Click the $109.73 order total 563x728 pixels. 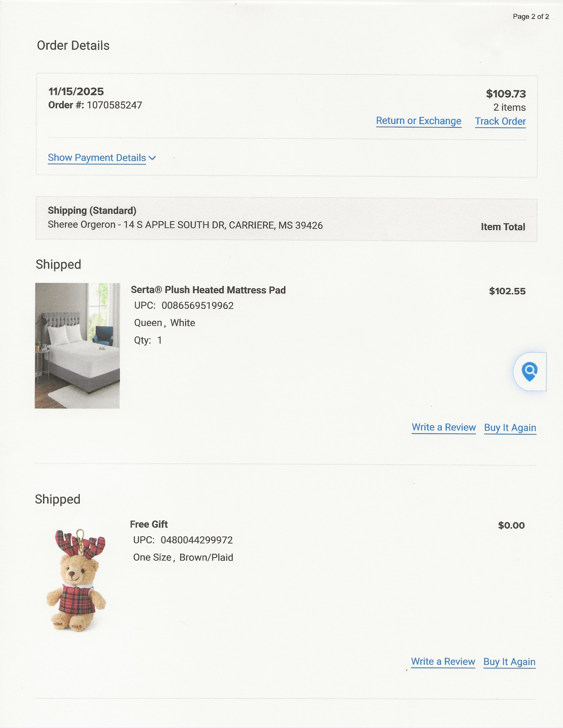[x=506, y=94]
